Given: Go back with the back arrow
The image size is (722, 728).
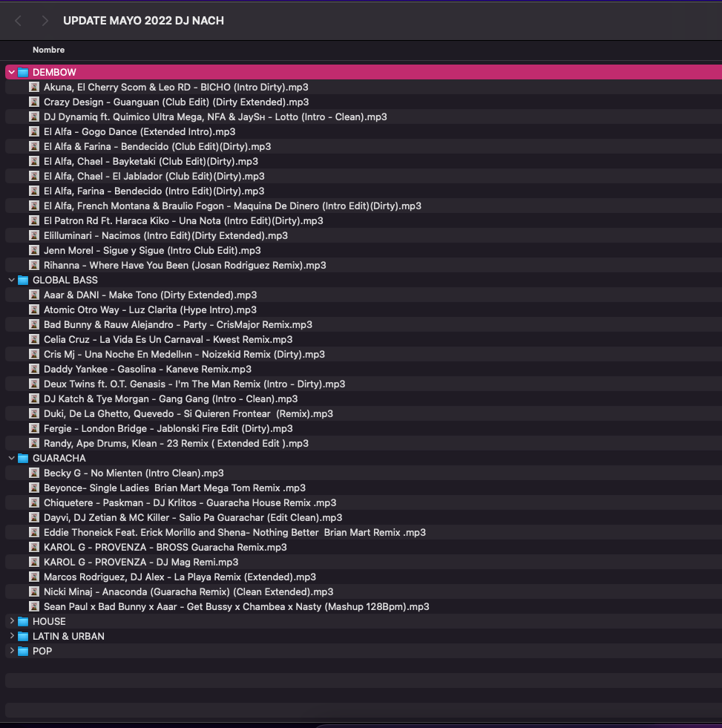Looking at the screenshot, I should tap(18, 21).
